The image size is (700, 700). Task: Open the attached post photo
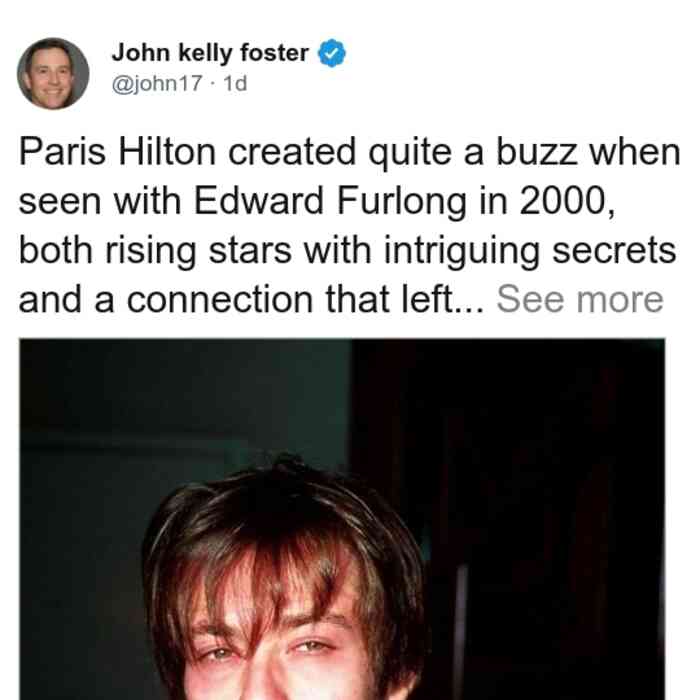[342, 519]
